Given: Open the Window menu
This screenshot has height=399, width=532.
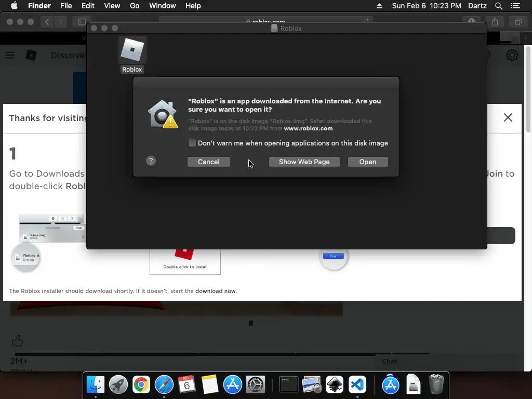Looking at the screenshot, I should pos(163,6).
